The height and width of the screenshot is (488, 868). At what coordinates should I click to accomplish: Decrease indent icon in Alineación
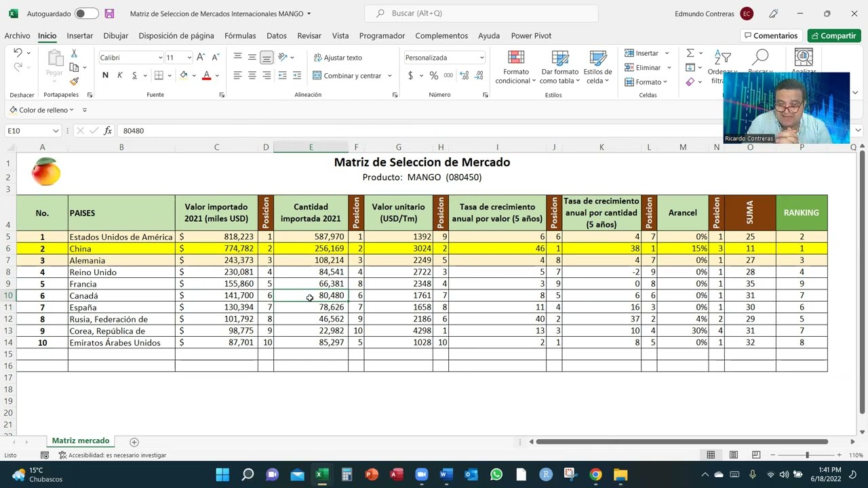pyautogui.click(x=282, y=75)
